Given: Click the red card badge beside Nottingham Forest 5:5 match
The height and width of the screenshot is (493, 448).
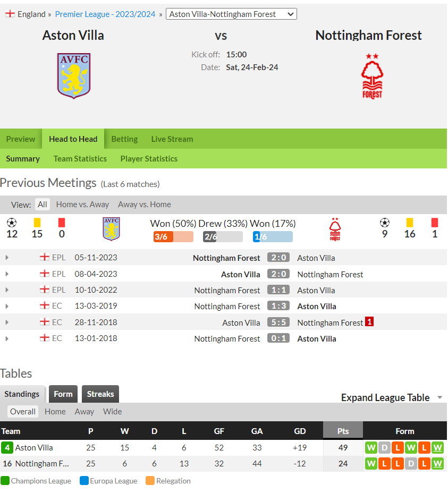Looking at the screenshot, I should [369, 321].
